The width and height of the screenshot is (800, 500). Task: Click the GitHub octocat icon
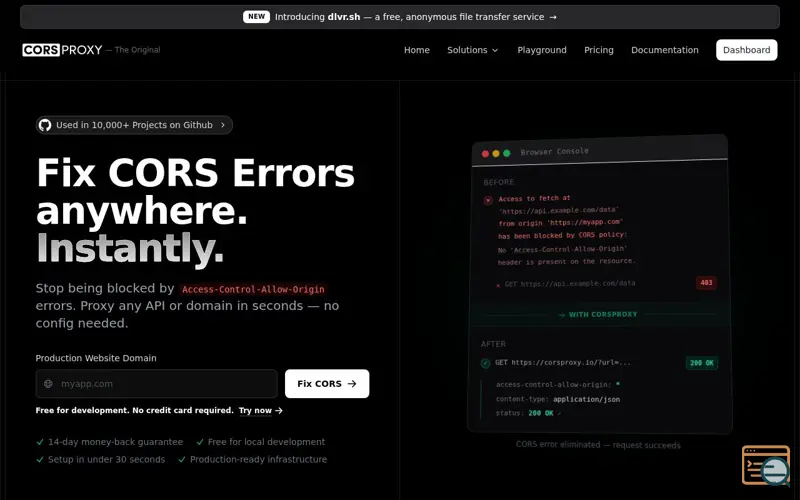click(x=45, y=125)
